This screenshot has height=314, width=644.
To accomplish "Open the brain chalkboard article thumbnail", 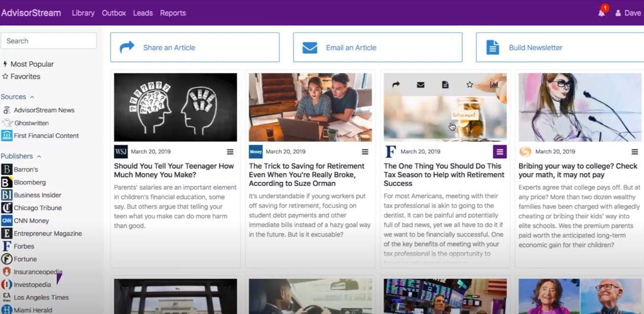I will coord(175,107).
